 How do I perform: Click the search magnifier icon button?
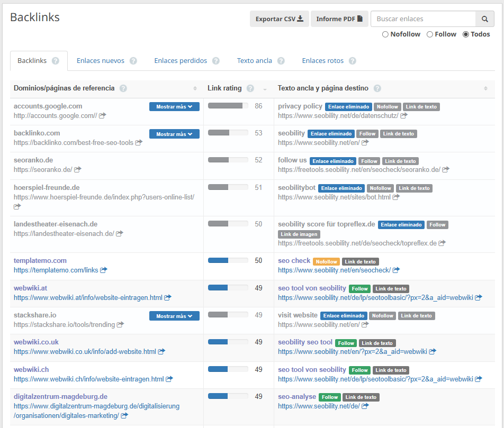click(485, 19)
